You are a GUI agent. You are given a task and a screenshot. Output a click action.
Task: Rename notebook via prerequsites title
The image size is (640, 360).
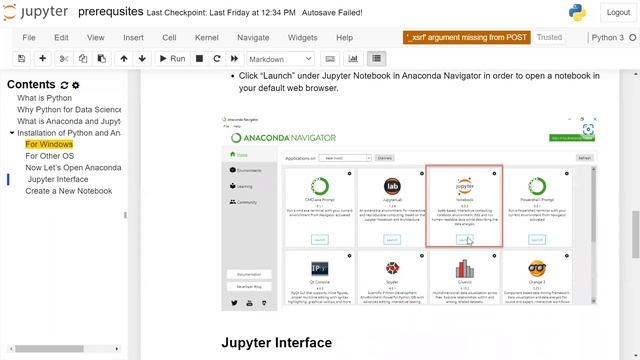point(111,12)
